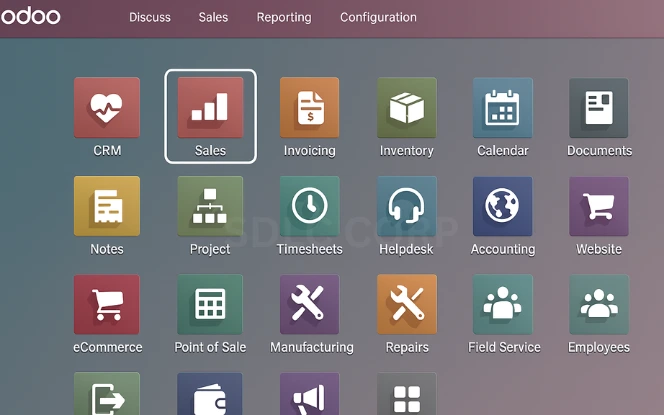
Task: Launch the Website cart icon
Action: (x=599, y=206)
